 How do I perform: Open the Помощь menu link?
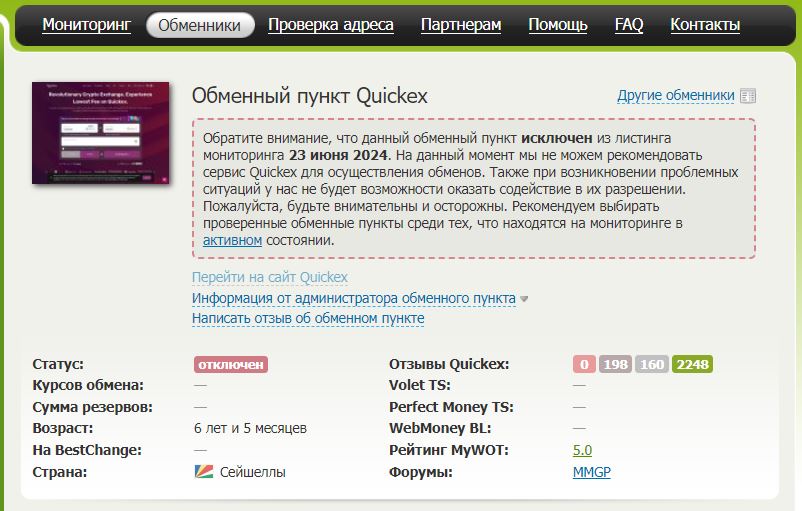pyautogui.click(x=558, y=25)
